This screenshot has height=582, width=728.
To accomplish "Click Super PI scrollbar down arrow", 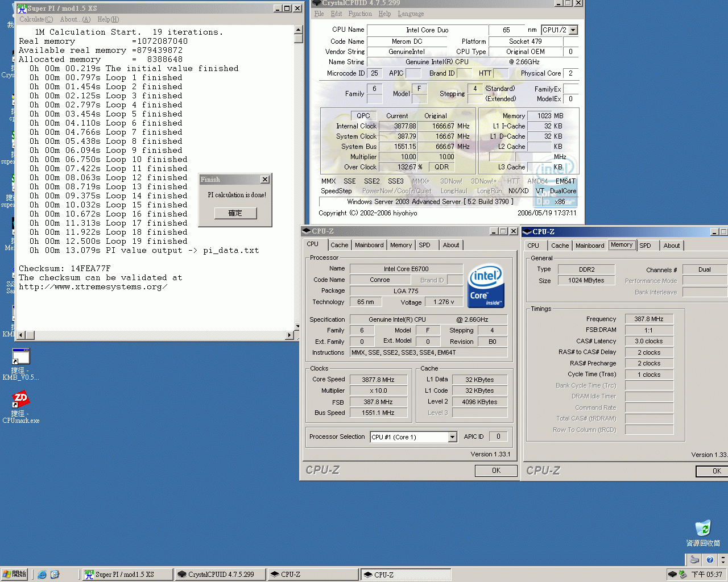I will coord(298,326).
